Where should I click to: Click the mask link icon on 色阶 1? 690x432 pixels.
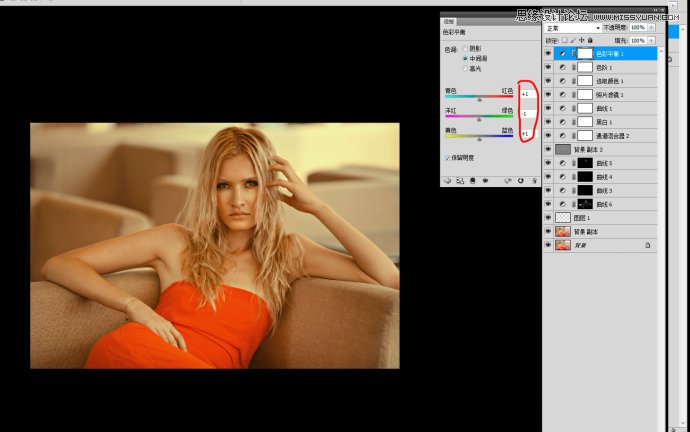(573, 67)
